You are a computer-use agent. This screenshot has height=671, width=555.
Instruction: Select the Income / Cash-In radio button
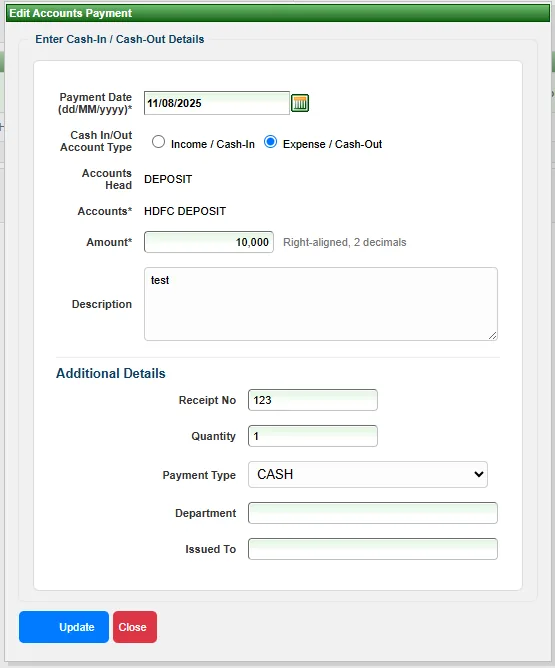click(x=158, y=142)
